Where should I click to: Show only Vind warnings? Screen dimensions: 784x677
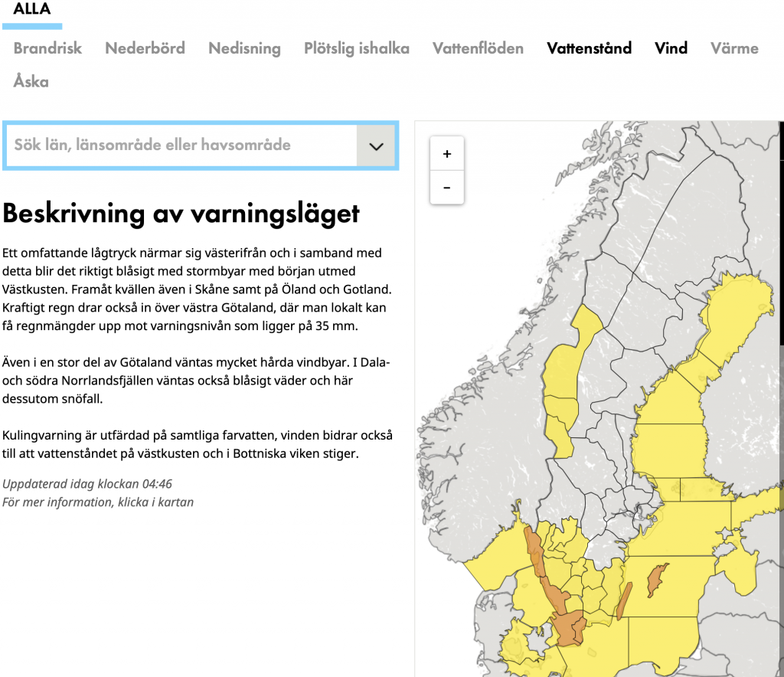pyautogui.click(x=671, y=48)
